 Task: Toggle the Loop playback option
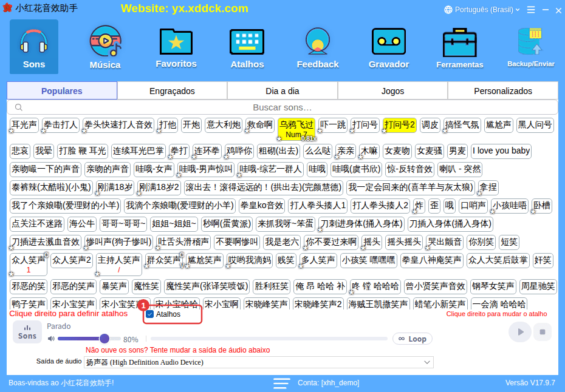coord(413,339)
